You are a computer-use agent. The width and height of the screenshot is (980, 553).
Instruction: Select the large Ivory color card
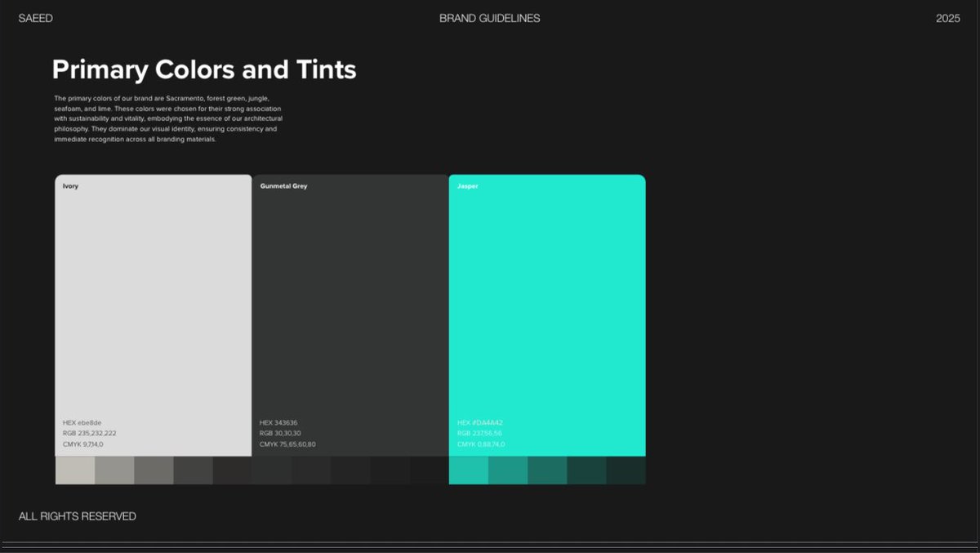[x=154, y=315]
